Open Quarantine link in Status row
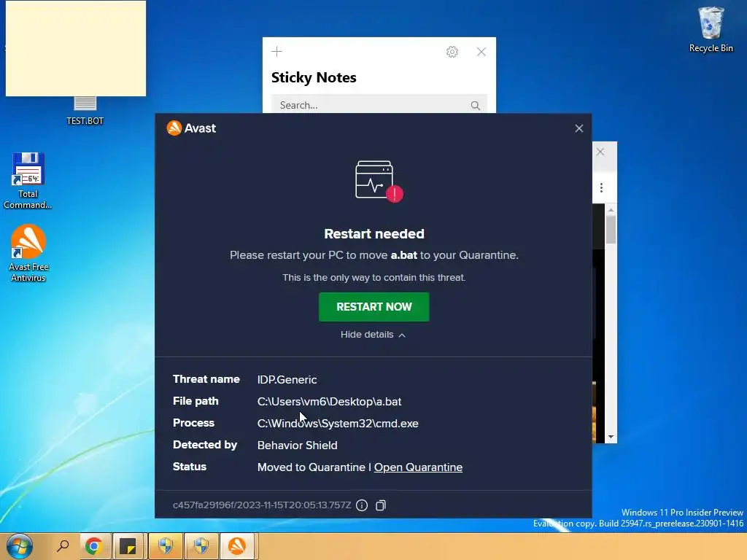Image resolution: width=747 pixels, height=560 pixels. point(418,467)
